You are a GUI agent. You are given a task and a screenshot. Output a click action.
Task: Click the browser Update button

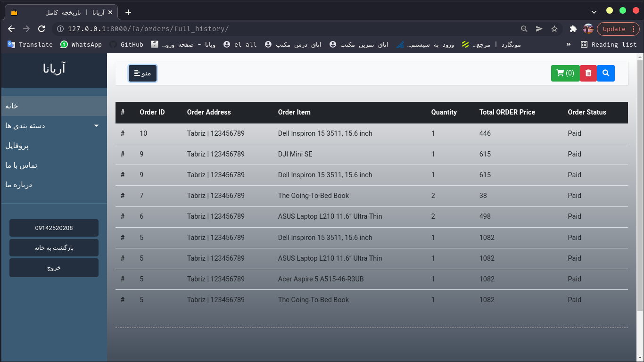click(x=618, y=29)
